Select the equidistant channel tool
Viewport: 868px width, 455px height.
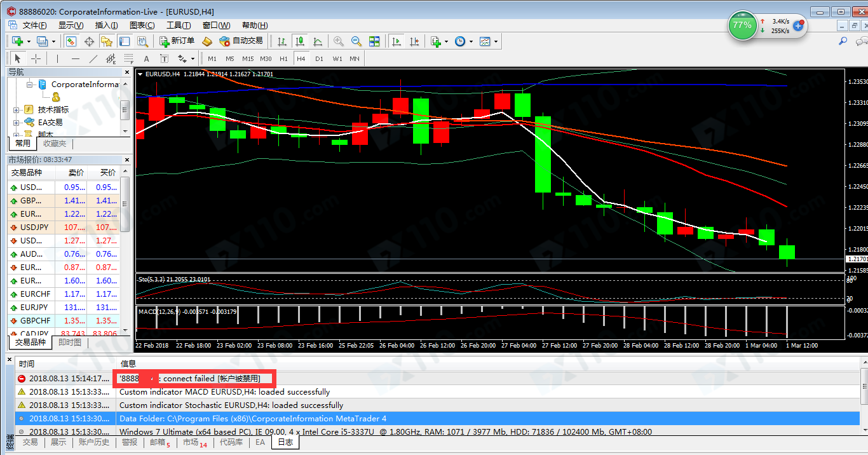click(111, 58)
